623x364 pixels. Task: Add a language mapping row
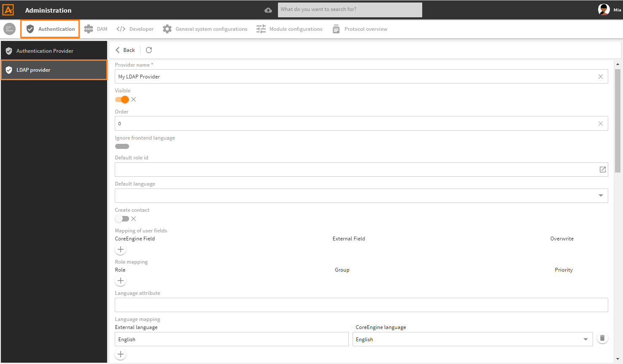pyautogui.click(x=121, y=354)
